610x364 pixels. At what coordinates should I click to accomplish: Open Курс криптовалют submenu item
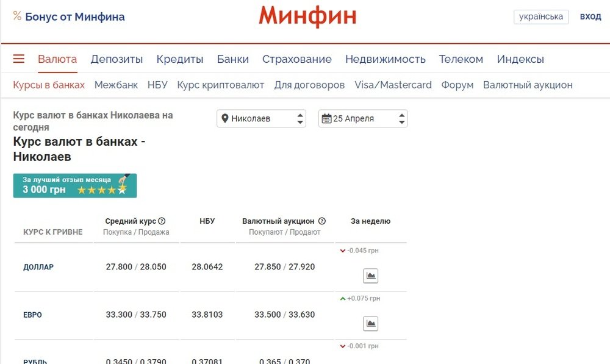[x=221, y=85]
